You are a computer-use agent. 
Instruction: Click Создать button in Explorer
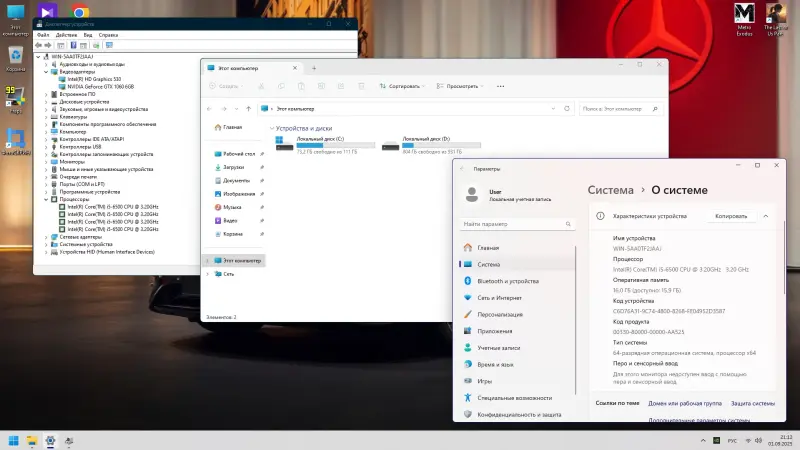(226, 86)
